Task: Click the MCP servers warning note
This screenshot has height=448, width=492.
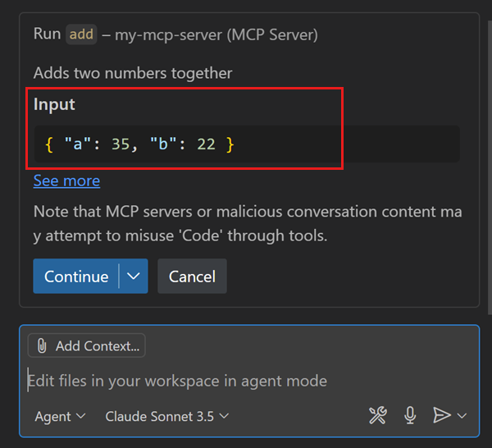Action: tap(248, 223)
